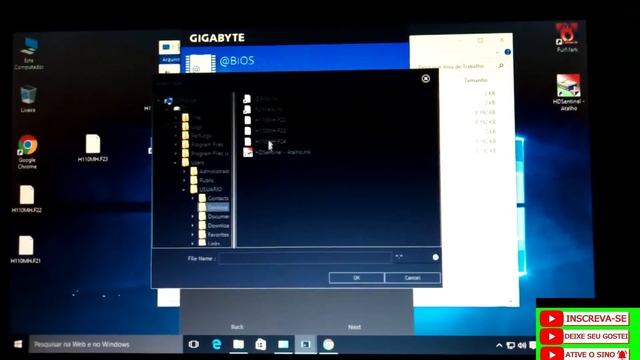The width and height of the screenshot is (640, 360).
Task: Select the PerfLogs folder in tree
Action: tap(197, 136)
